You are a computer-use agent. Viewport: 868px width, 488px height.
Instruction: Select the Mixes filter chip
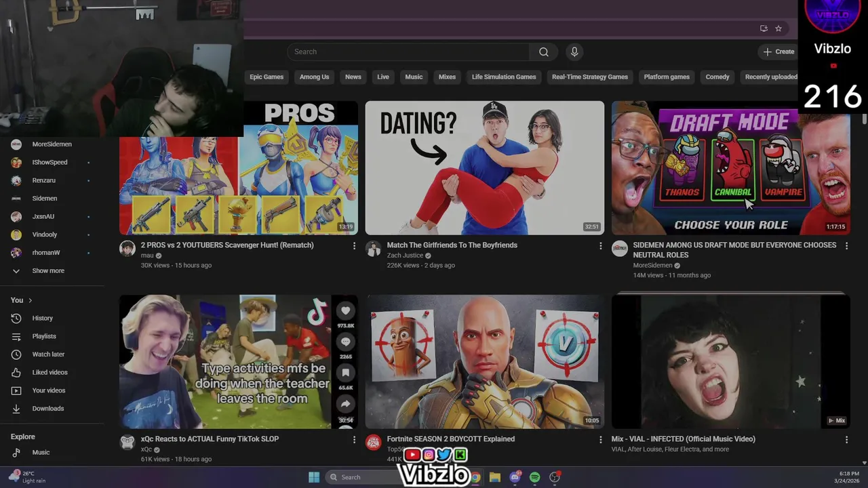click(x=447, y=77)
